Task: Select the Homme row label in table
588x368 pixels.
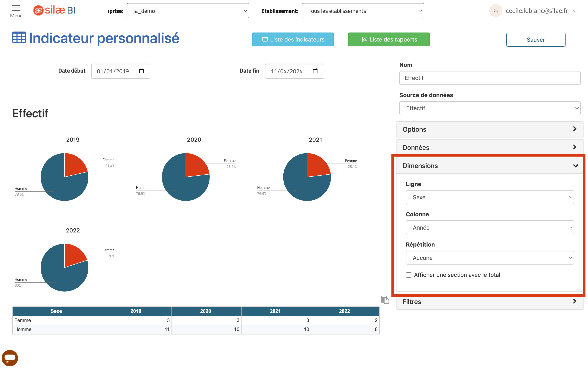Action: click(x=23, y=329)
